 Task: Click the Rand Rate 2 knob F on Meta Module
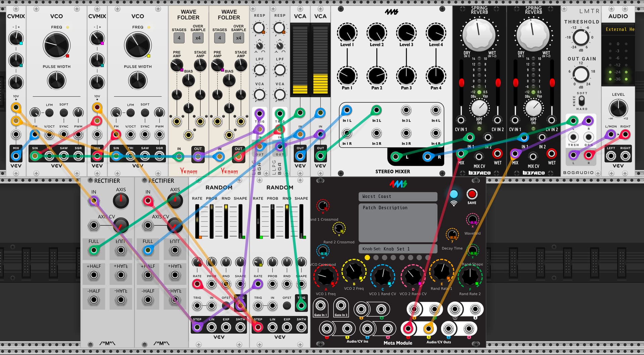pyautogui.click(x=470, y=276)
